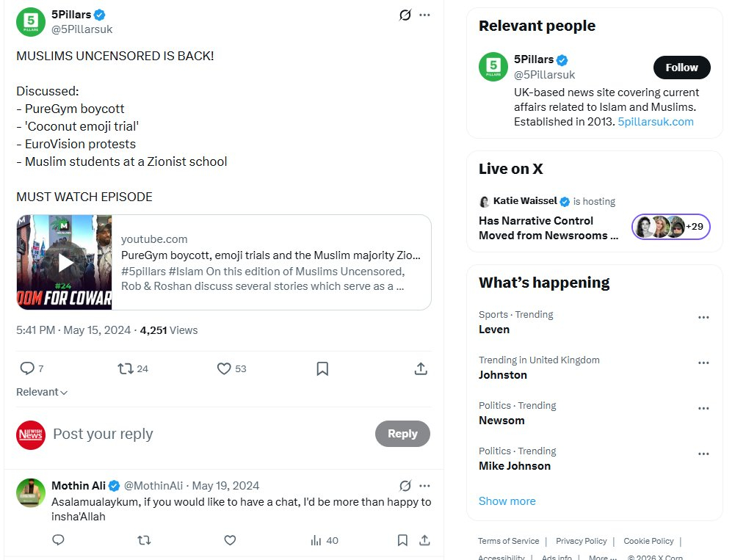
Task: Repost Mothin Ali's reply
Action: (x=144, y=540)
